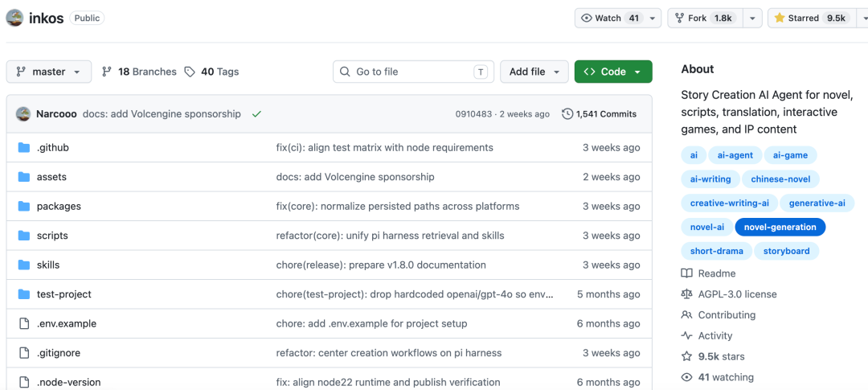Open the 18 Branches link

[x=140, y=72]
